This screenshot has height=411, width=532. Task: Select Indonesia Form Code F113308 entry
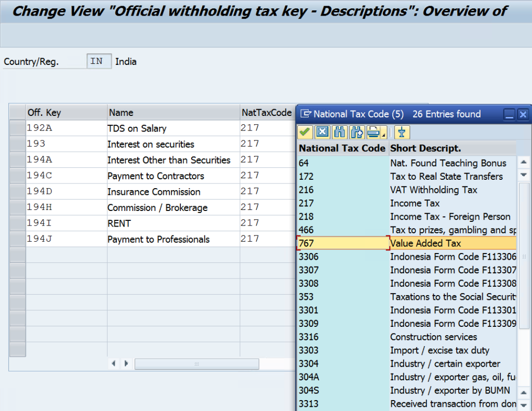(x=407, y=283)
